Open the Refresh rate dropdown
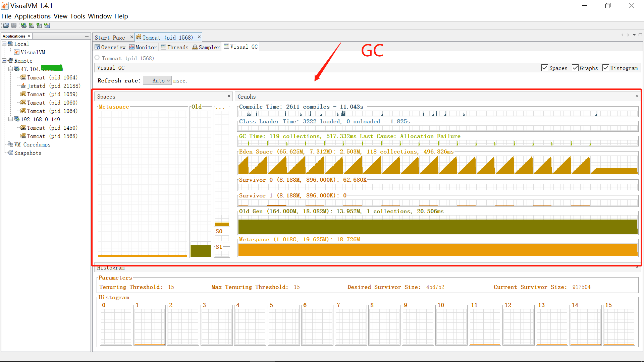644x362 pixels. 157,80
